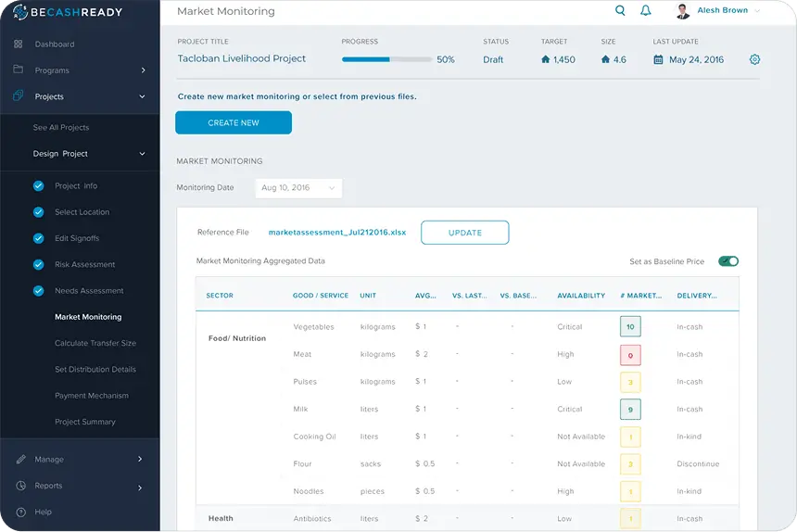Click Project Info completed checkmark
Screen dimensions: 797x532
pyautogui.click(x=38, y=186)
